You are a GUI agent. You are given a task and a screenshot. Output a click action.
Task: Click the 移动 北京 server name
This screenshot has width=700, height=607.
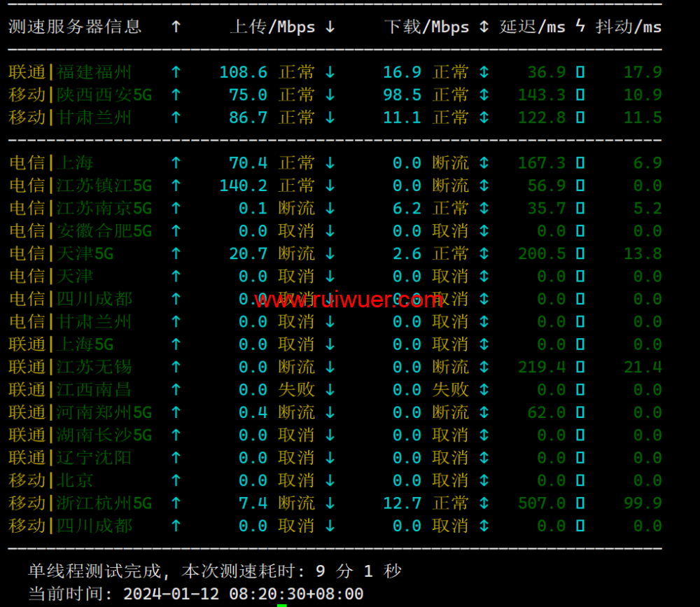(74, 480)
